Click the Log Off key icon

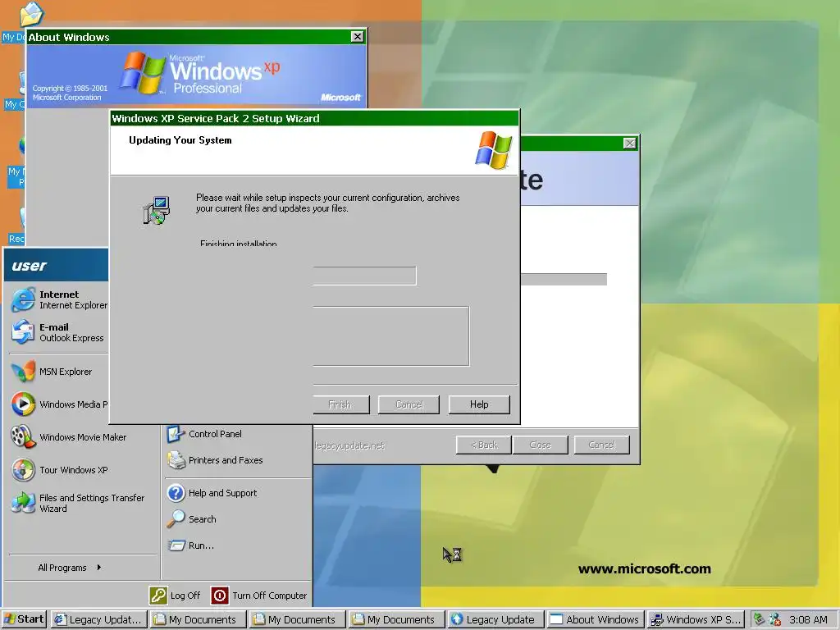click(x=158, y=596)
